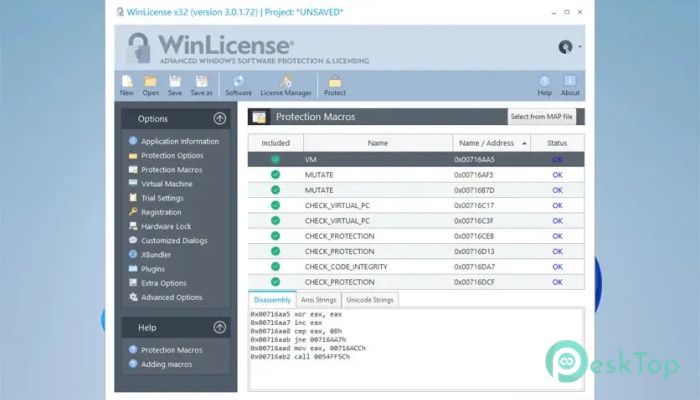Viewport: 700px width, 400px height.
Task: Click OK status of CHECK_CODE_INTEGRITY row
Action: [x=557, y=267]
